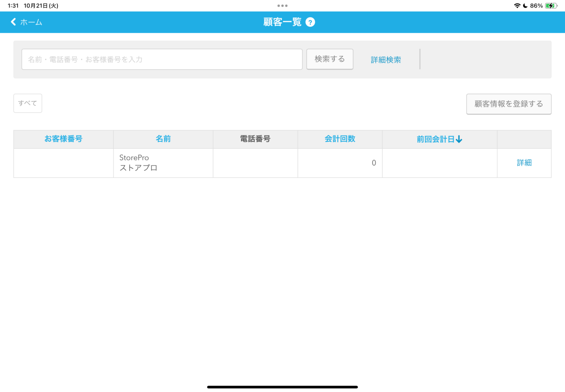
Task: Tap the ホーム text in header
Action: click(31, 22)
